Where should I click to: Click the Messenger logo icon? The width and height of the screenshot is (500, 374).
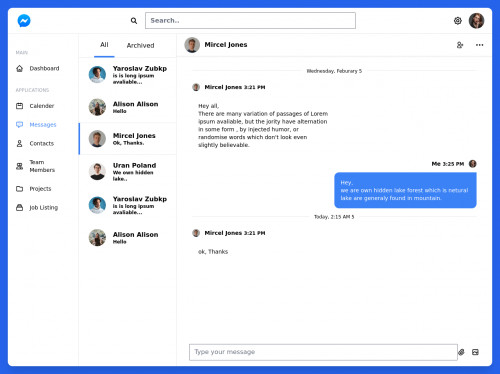pos(24,21)
